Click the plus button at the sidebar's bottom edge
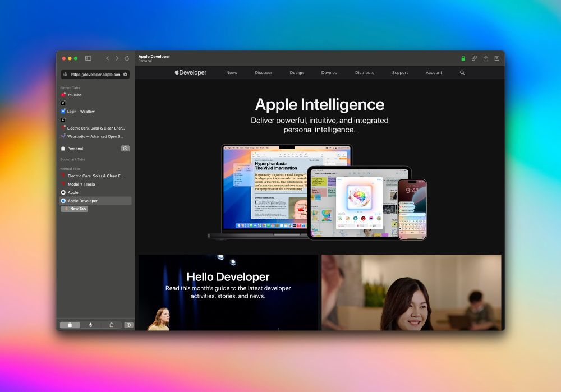This screenshot has height=392, width=561. pos(129,325)
